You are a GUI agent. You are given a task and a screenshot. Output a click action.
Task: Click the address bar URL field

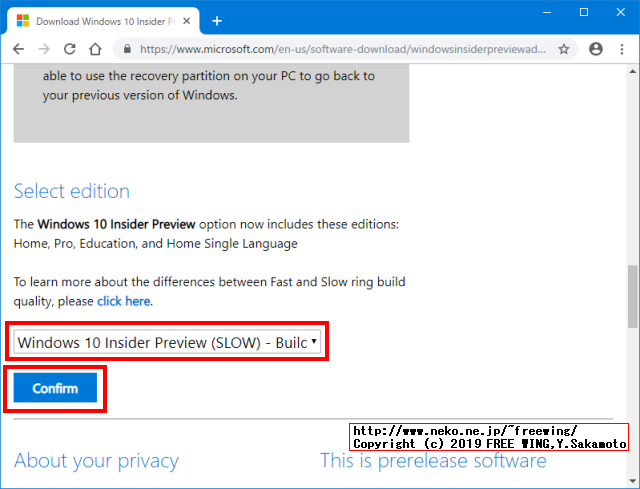point(342,49)
